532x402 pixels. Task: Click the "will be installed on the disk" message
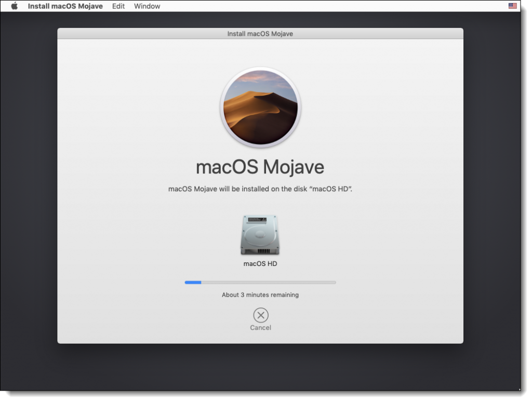tap(260, 189)
